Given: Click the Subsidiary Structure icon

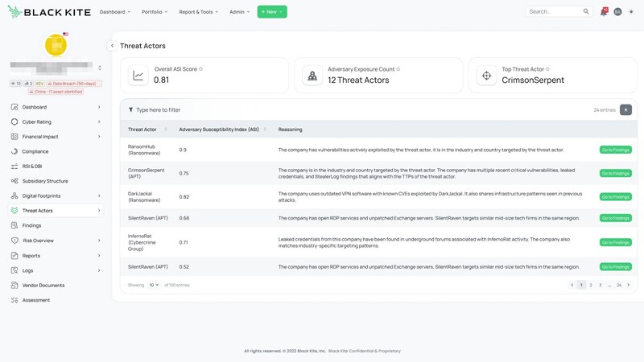Looking at the screenshot, I should click(x=14, y=181).
